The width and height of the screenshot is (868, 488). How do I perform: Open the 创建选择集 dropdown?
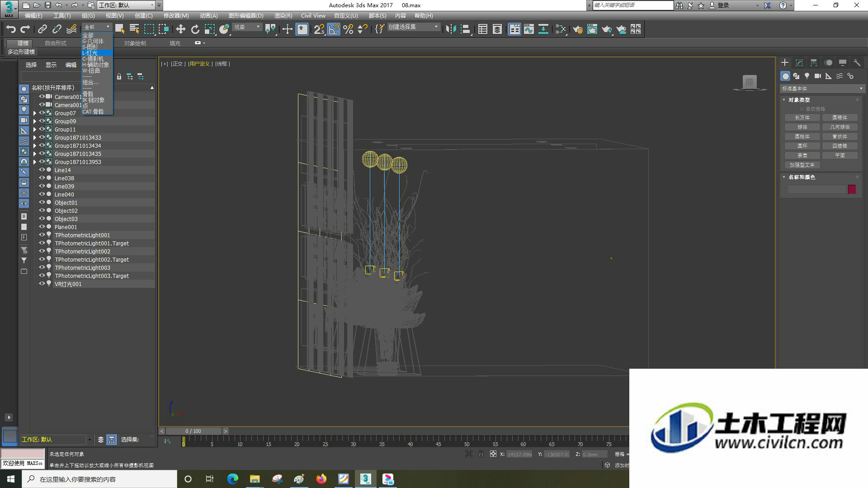click(x=413, y=27)
